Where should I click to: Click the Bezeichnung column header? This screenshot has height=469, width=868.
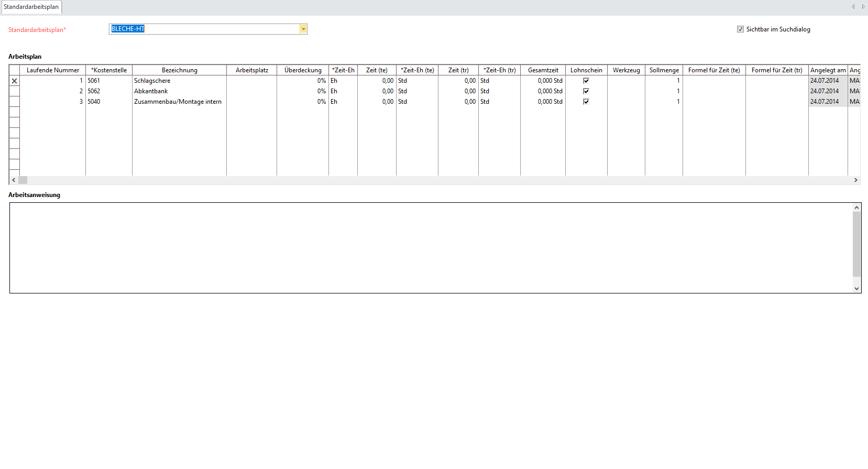(x=179, y=70)
